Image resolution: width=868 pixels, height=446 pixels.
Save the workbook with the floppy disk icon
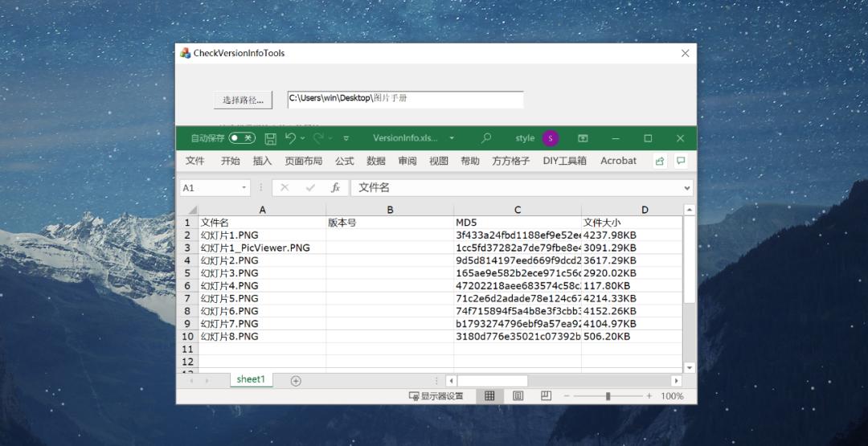click(270, 138)
